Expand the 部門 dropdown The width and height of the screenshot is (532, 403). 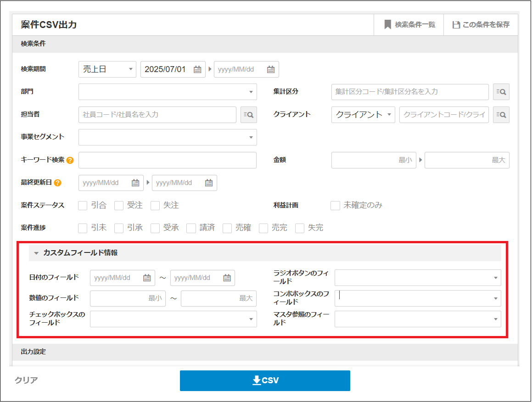coord(168,92)
